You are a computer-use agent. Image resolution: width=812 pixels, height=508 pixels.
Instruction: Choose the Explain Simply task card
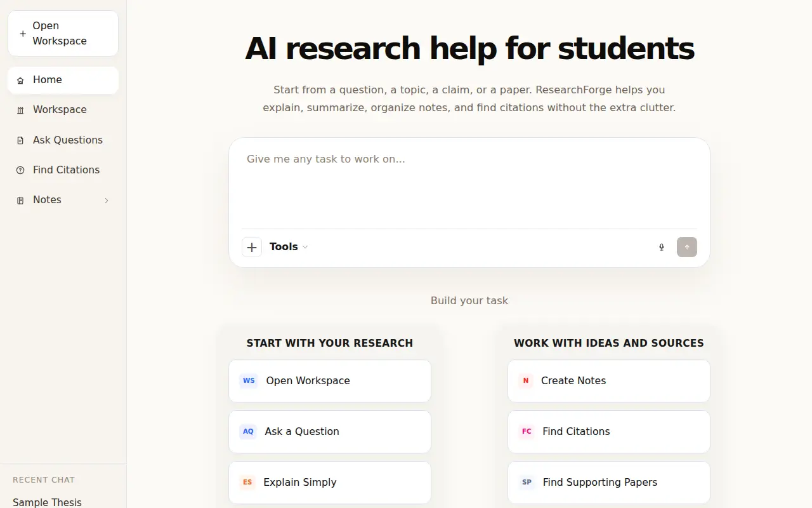[330, 483]
